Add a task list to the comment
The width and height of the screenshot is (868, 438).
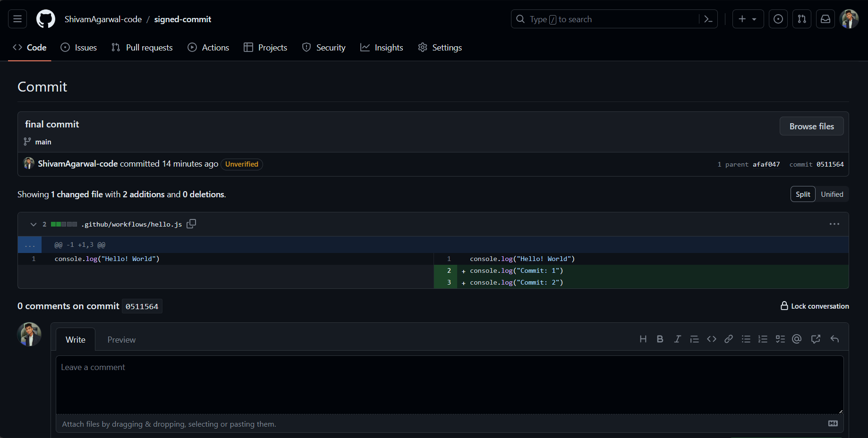(x=780, y=339)
